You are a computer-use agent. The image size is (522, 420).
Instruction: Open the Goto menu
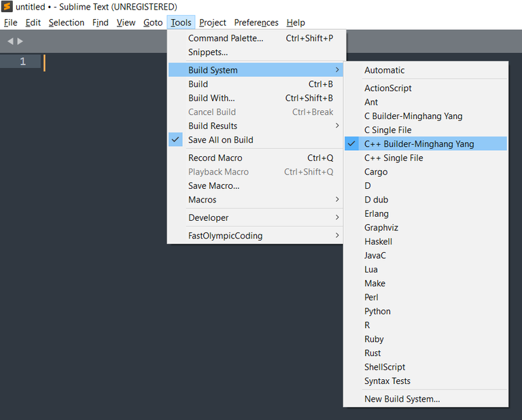pyautogui.click(x=153, y=22)
